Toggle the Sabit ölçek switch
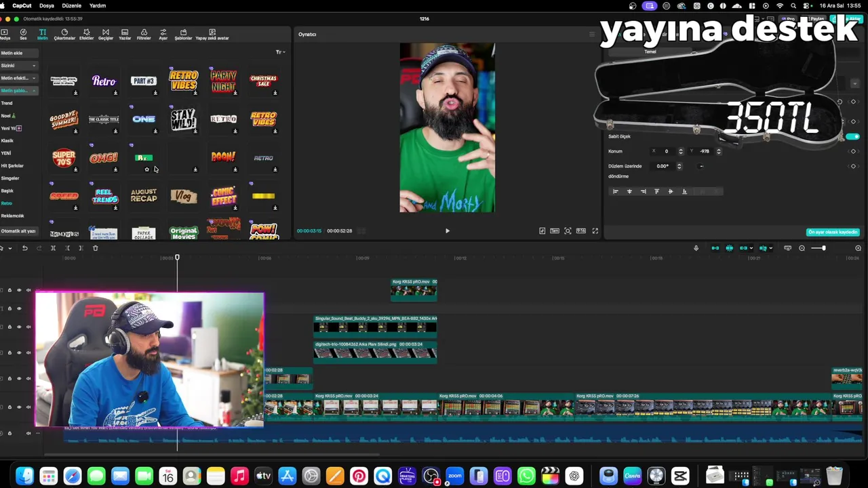The height and width of the screenshot is (488, 868). [853, 137]
